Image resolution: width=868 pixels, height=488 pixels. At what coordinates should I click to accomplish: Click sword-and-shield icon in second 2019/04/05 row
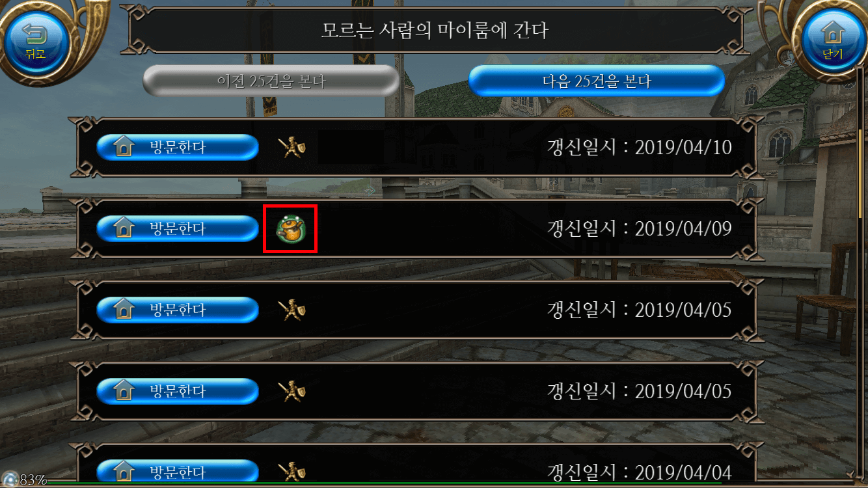pyautogui.click(x=292, y=391)
